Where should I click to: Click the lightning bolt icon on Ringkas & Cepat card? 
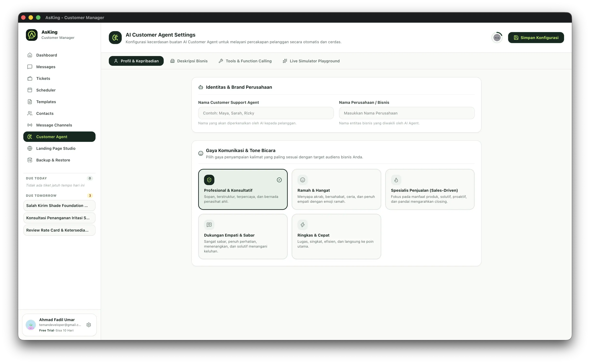pos(303,225)
